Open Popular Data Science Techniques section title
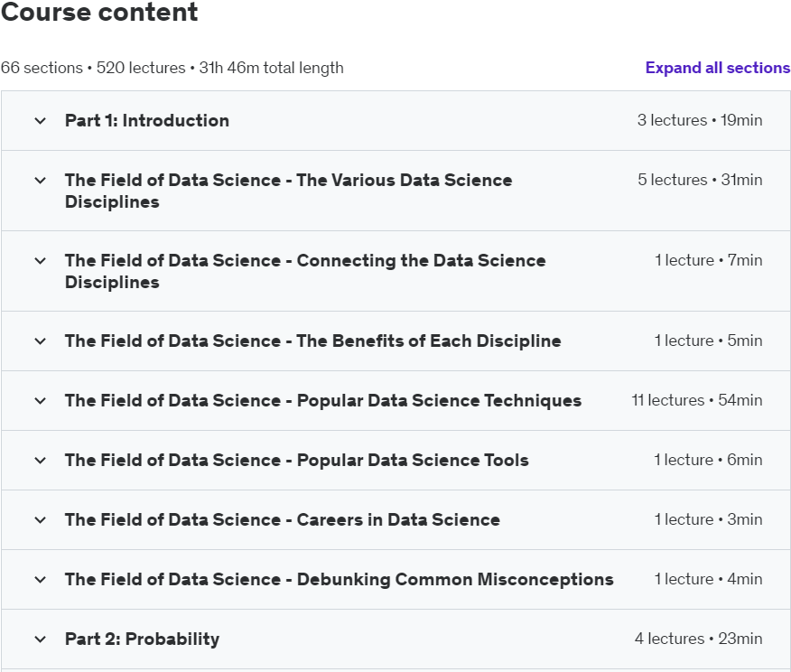 tap(323, 401)
